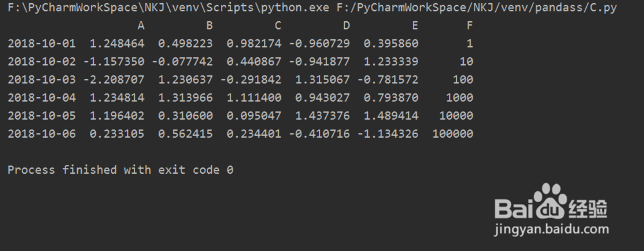Click value -1.134326 in column E
The image size is (644, 251).
click(x=388, y=134)
